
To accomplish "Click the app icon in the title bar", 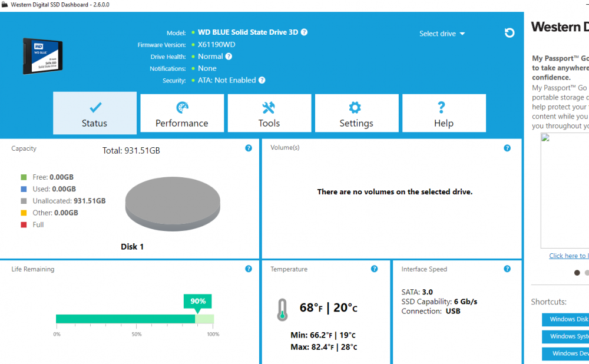I will [5, 5].
